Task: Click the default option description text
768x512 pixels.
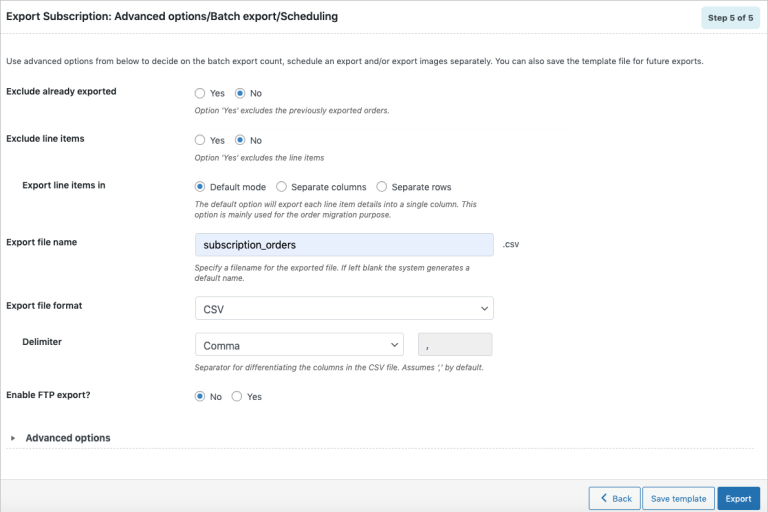Action: point(336,209)
